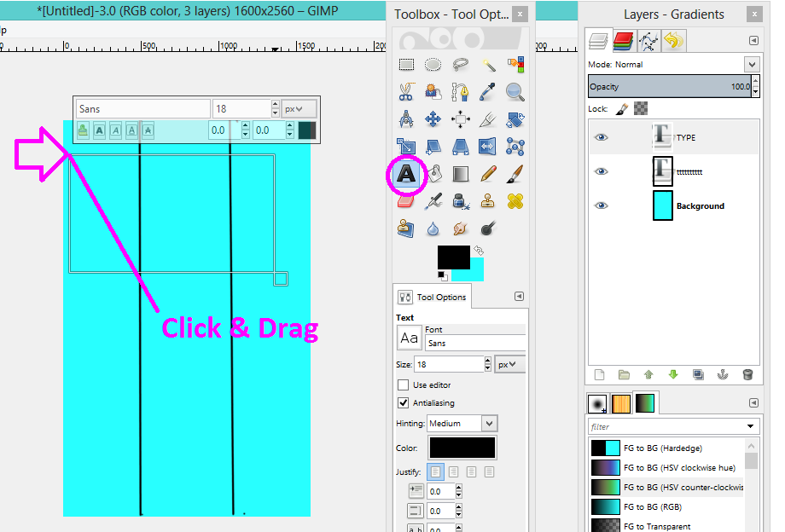The width and height of the screenshot is (785, 532).
Task: Pick the Move tool
Action: click(433, 119)
